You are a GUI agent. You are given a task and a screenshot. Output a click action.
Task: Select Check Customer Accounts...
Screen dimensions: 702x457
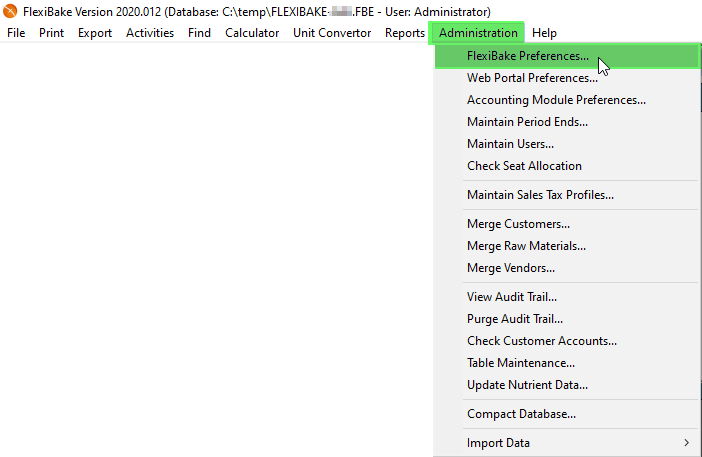(x=567, y=341)
